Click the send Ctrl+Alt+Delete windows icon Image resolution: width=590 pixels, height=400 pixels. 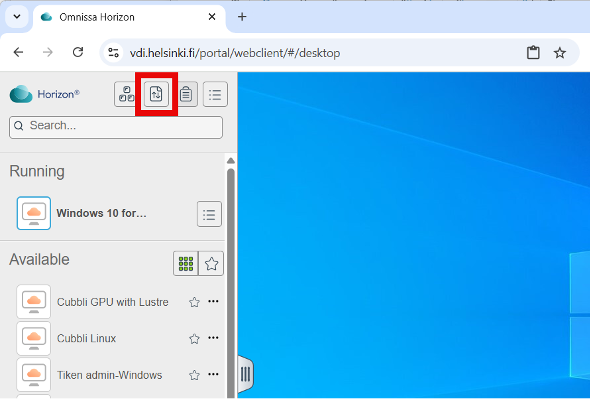[126, 94]
